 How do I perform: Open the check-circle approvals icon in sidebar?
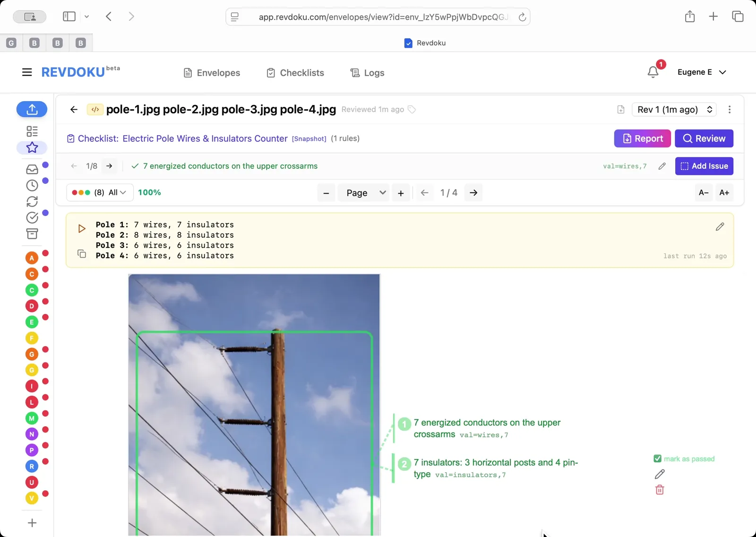point(32,217)
